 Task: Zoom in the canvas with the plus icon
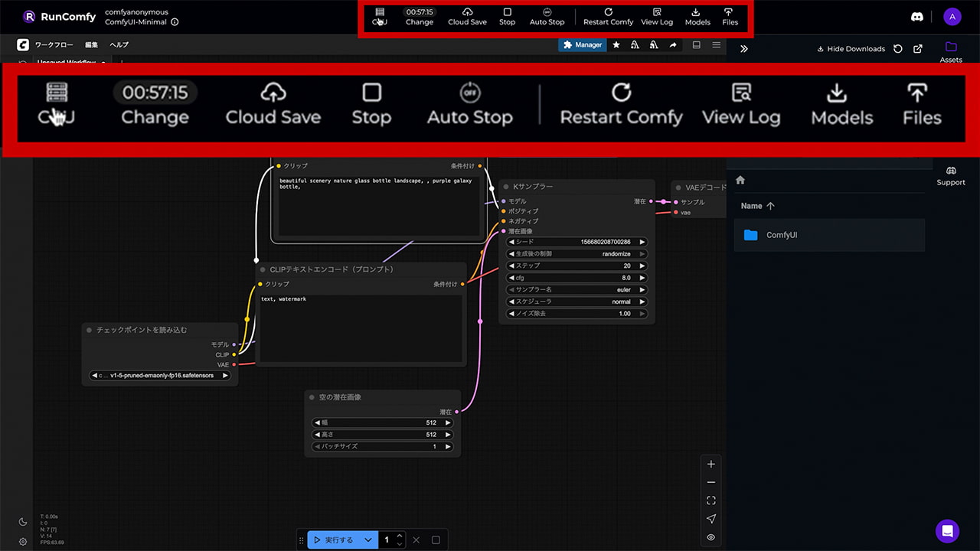point(711,465)
